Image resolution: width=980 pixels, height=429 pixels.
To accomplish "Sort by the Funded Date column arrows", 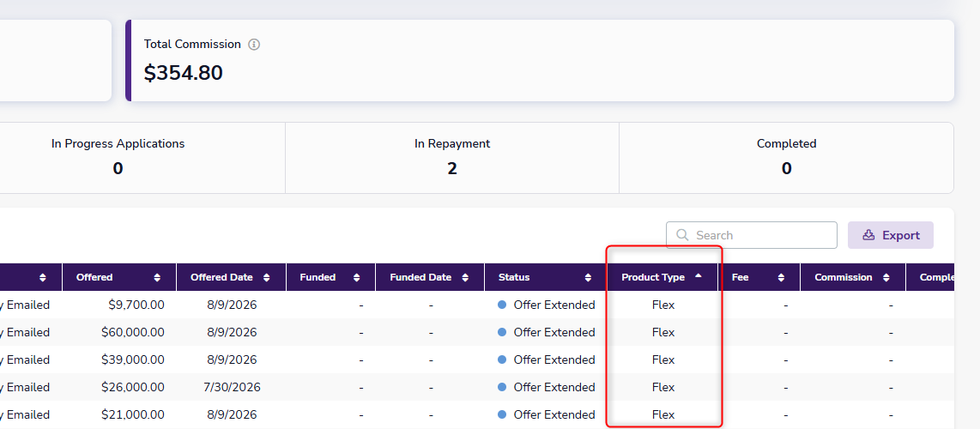I will click(465, 277).
